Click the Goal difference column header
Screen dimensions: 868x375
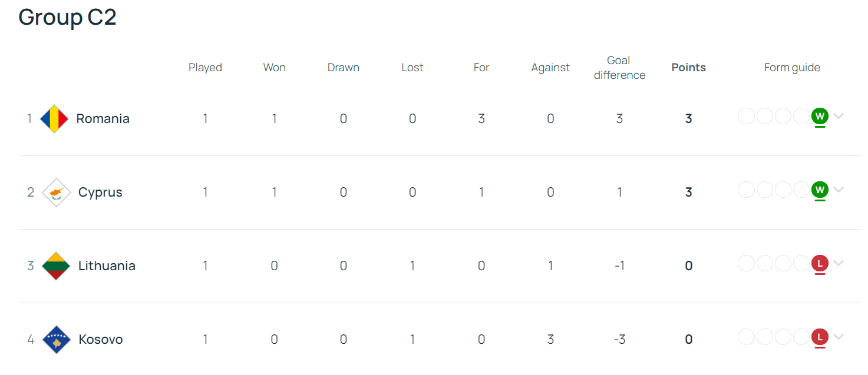619,68
